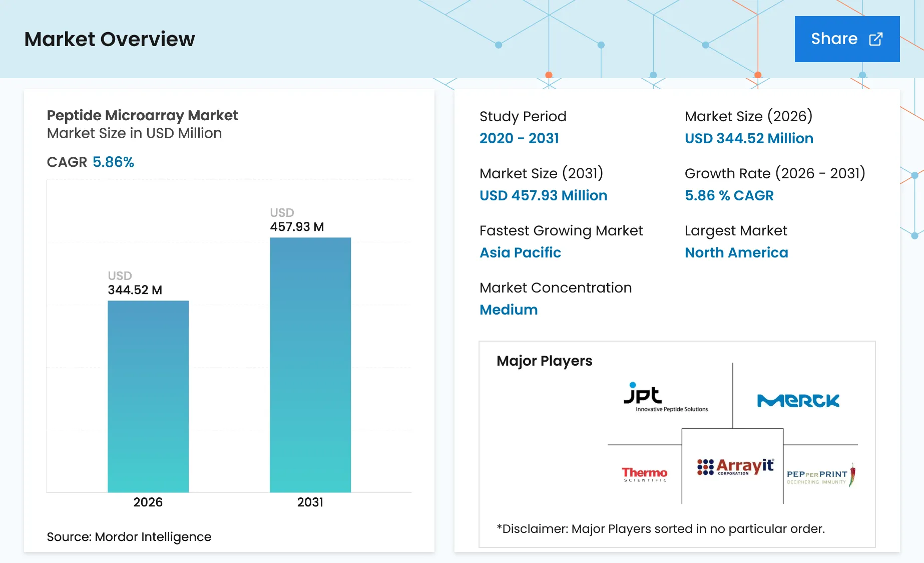This screenshot has height=563, width=924.
Task: Click the 2026 market size bar
Action: pos(148,396)
